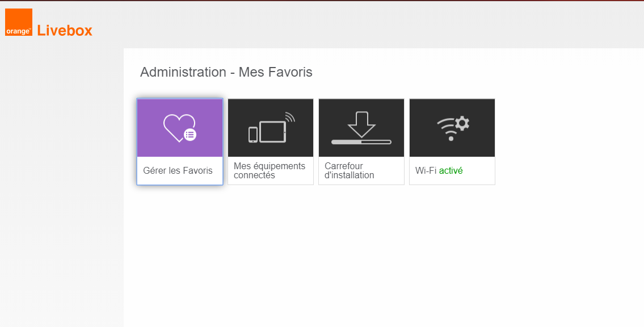Viewport: 644px width, 327px height.
Task: Click the tablet icon in the connected devices tile
Action: (273, 132)
